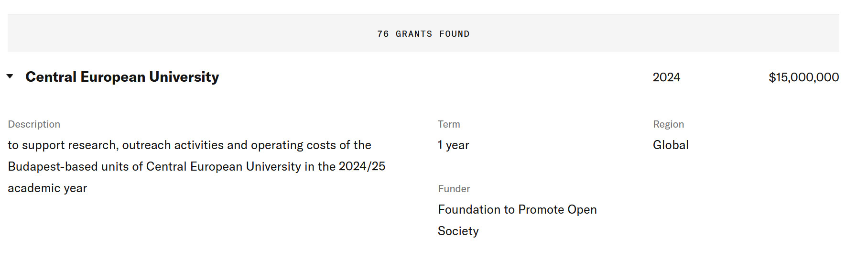Select the Global region value
868x271 pixels.
coord(671,145)
